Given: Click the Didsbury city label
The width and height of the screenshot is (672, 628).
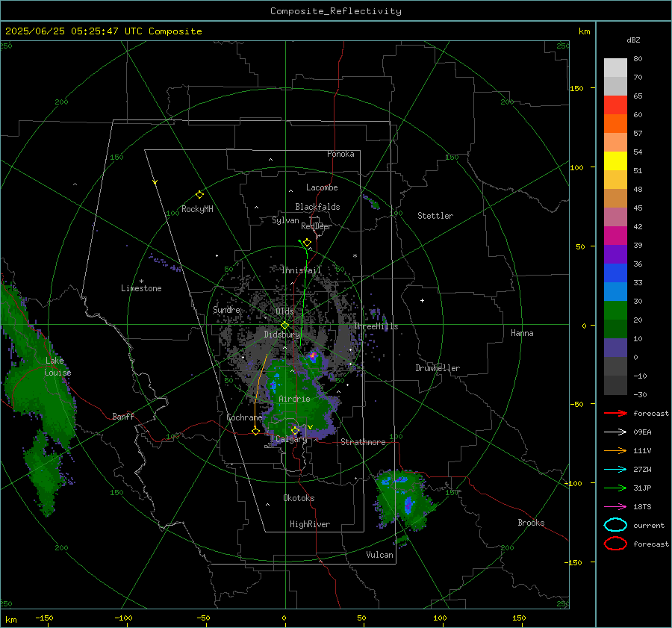Looking at the screenshot, I should click(281, 335).
